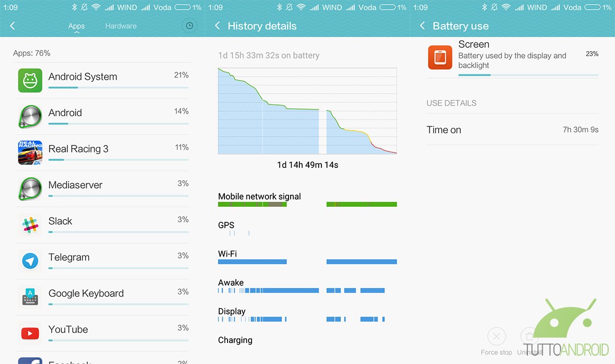Tap the Awake activity timeline
Image resolution: width=615 pixels, height=364 pixels.
pyautogui.click(x=301, y=290)
